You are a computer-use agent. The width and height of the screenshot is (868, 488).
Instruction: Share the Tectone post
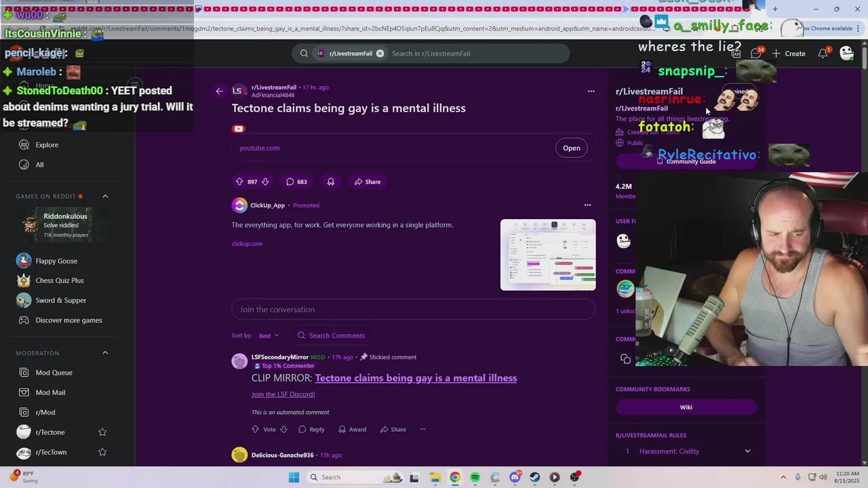click(367, 182)
